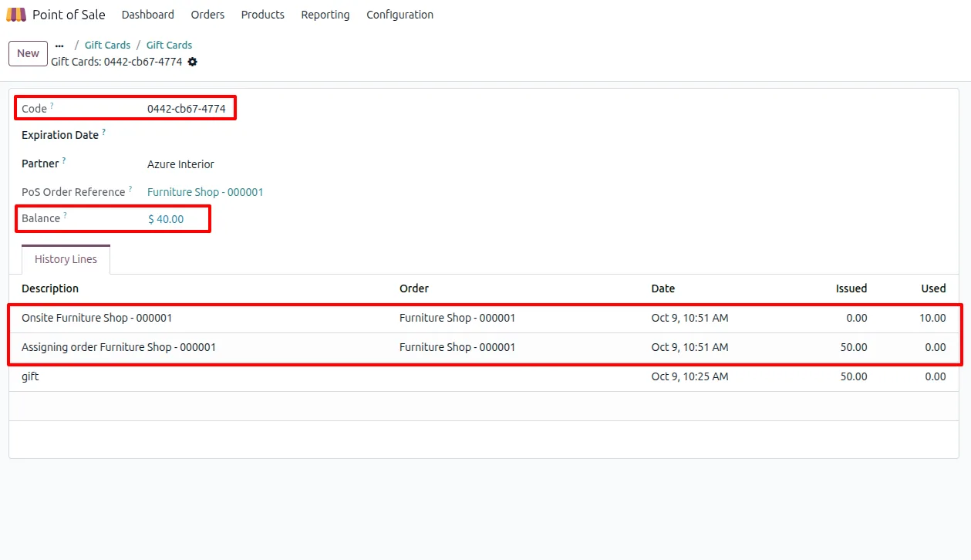Go to second Gift Cards breadcrumb link
The width and height of the screenshot is (971, 560).
tap(169, 46)
